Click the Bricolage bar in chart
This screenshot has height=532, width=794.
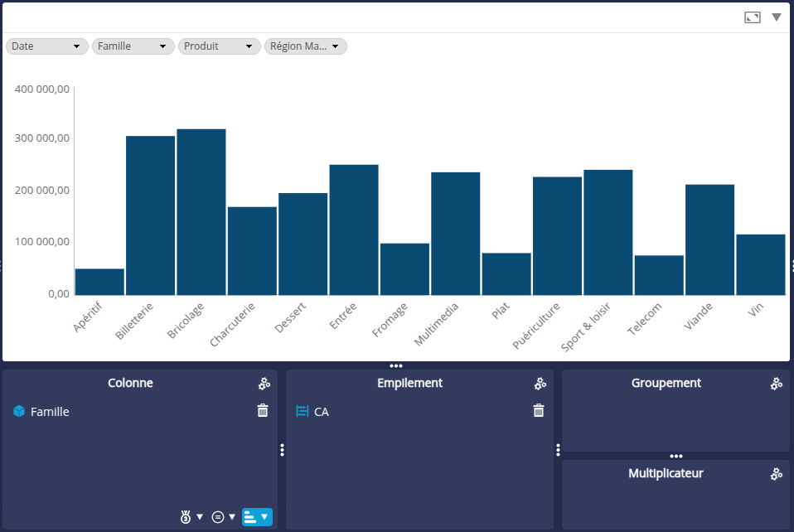click(x=201, y=211)
